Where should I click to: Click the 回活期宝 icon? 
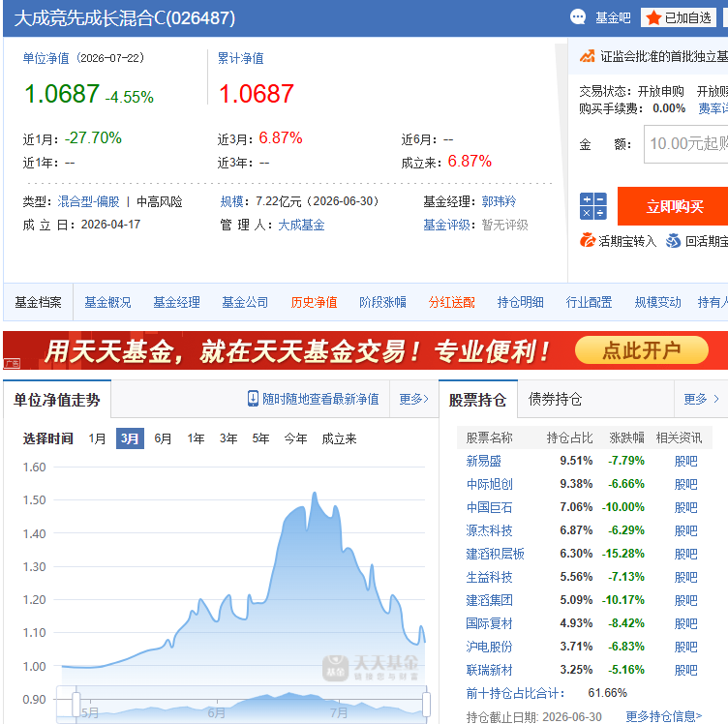point(673,241)
